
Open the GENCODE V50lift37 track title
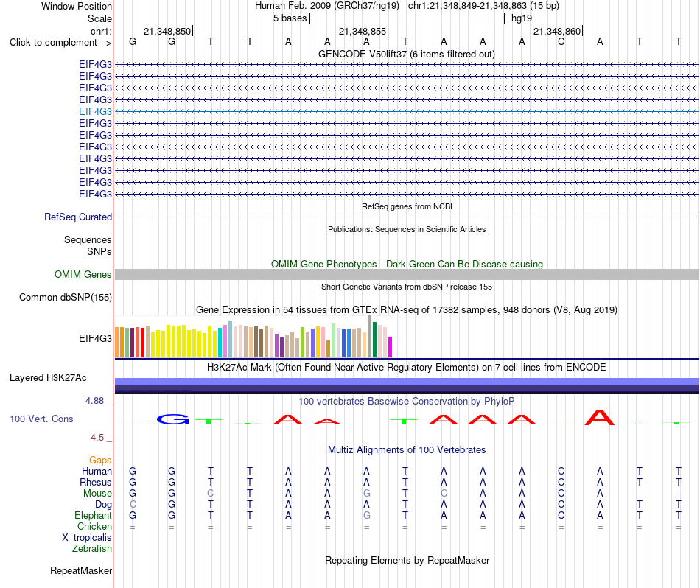406,54
